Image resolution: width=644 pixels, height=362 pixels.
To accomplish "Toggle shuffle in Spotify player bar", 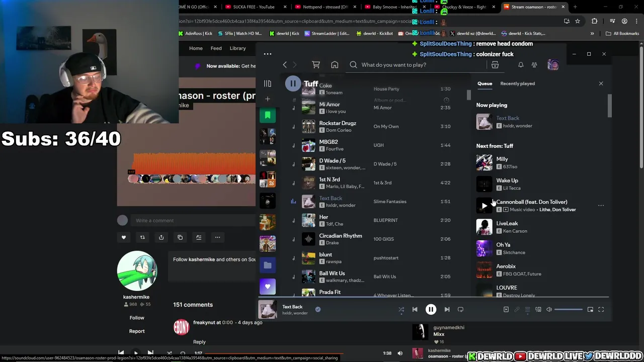I will coord(401,310).
